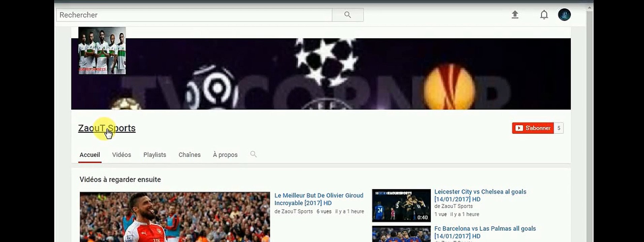
Task: Open the account avatar menu
Action: pyautogui.click(x=564, y=15)
